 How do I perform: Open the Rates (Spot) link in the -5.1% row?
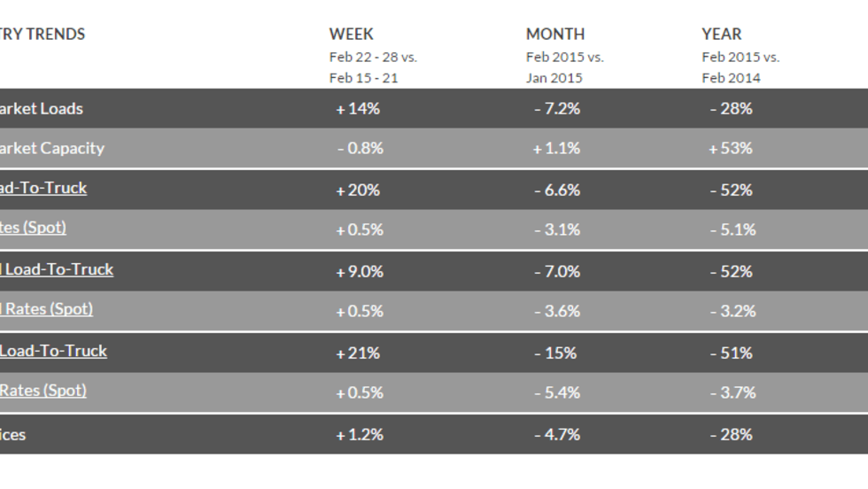tap(33, 228)
